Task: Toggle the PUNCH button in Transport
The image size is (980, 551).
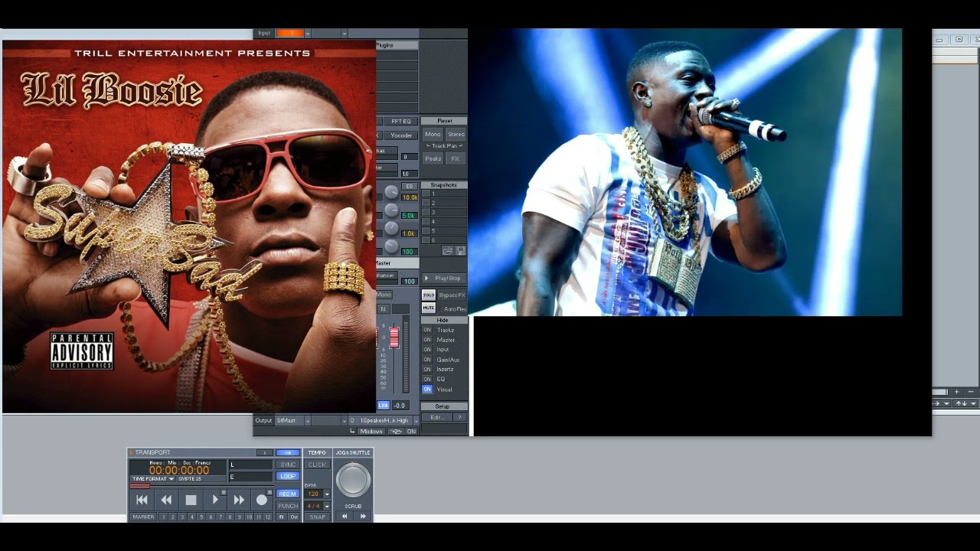Action: pyautogui.click(x=288, y=506)
